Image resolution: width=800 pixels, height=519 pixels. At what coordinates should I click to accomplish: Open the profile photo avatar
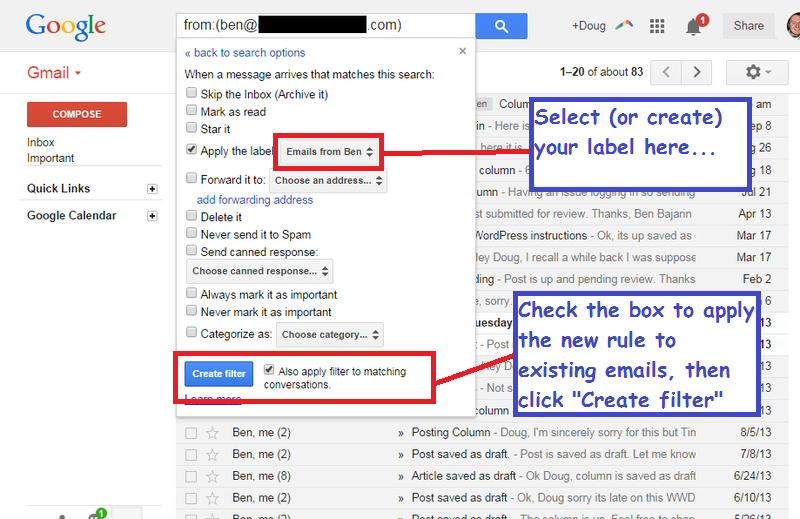click(793, 26)
